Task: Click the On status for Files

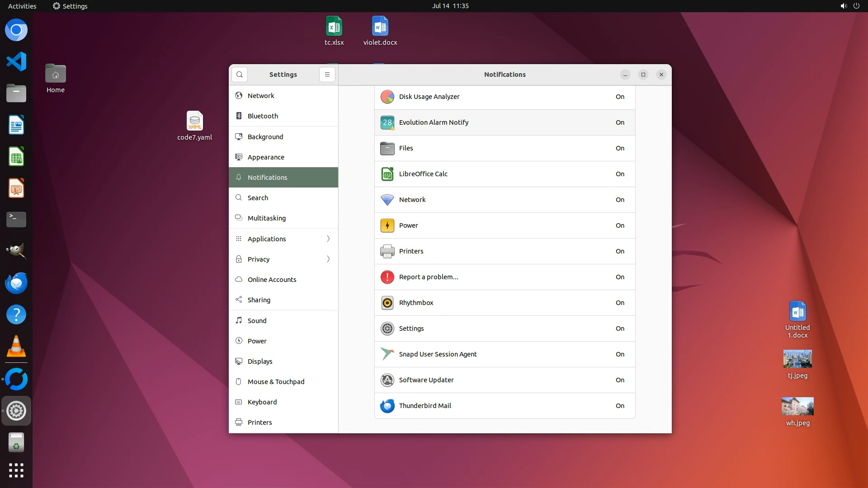Action: [620, 148]
